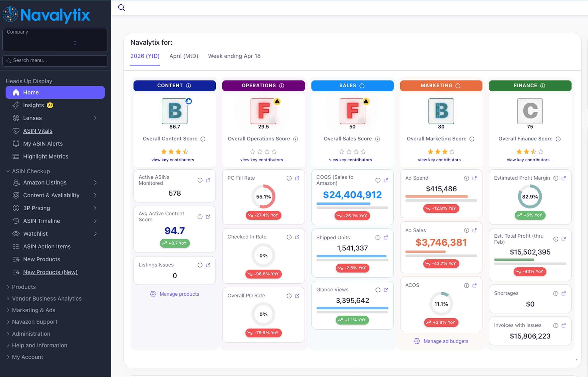Viewport: 588px width, 377px height.
Task: Click info icon on Est. Total Profit
Action: pos(556,239)
